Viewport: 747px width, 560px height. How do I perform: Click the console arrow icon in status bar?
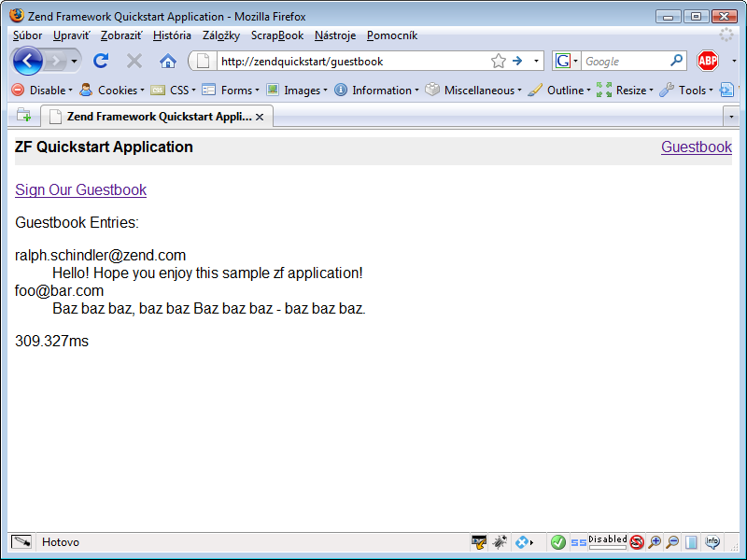tap(479, 542)
